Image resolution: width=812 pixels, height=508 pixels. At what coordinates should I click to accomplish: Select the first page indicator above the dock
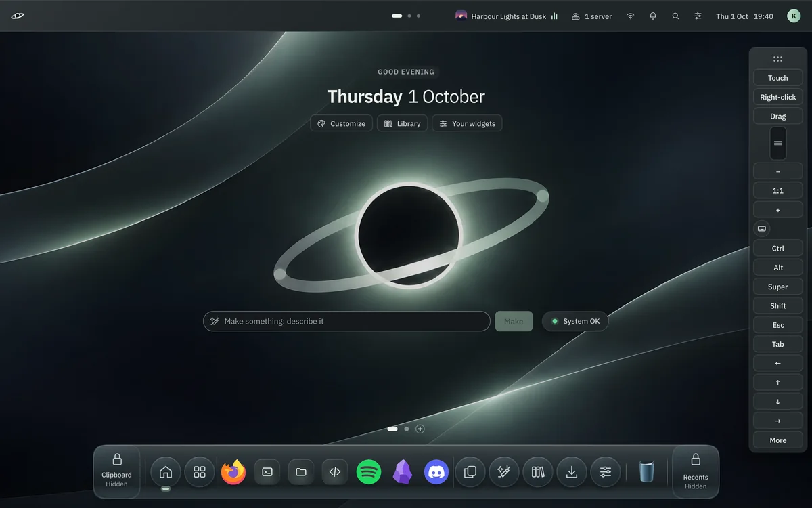pyautogui.click(x=392, y=429)
